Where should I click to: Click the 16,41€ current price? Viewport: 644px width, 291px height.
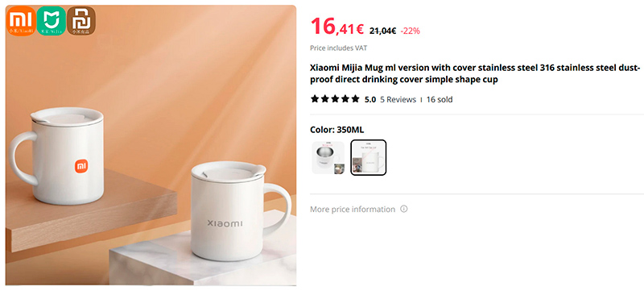[x=336, y=27]
